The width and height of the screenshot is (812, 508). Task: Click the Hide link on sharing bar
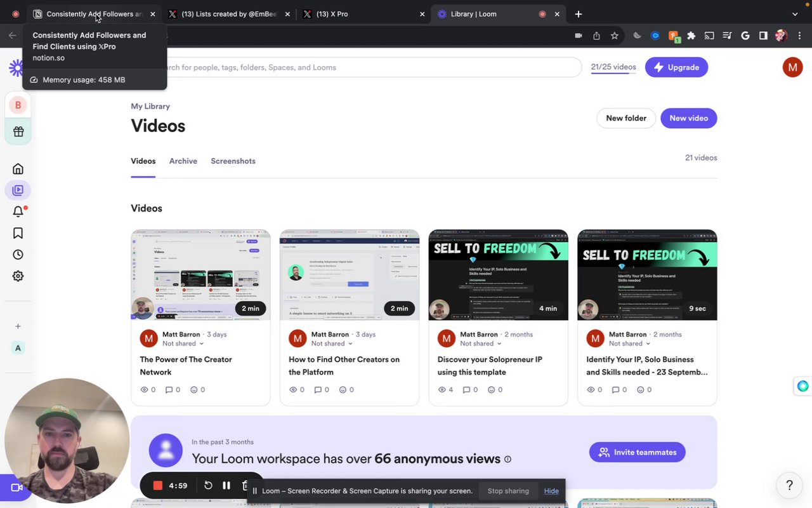(x=551, y=491)
